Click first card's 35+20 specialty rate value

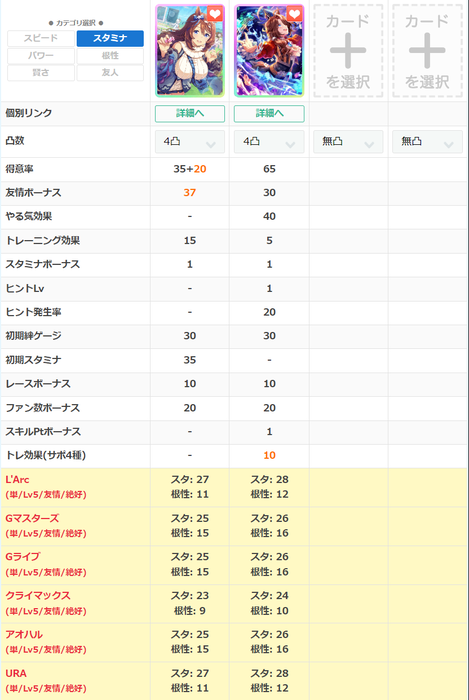click(190, 169)
